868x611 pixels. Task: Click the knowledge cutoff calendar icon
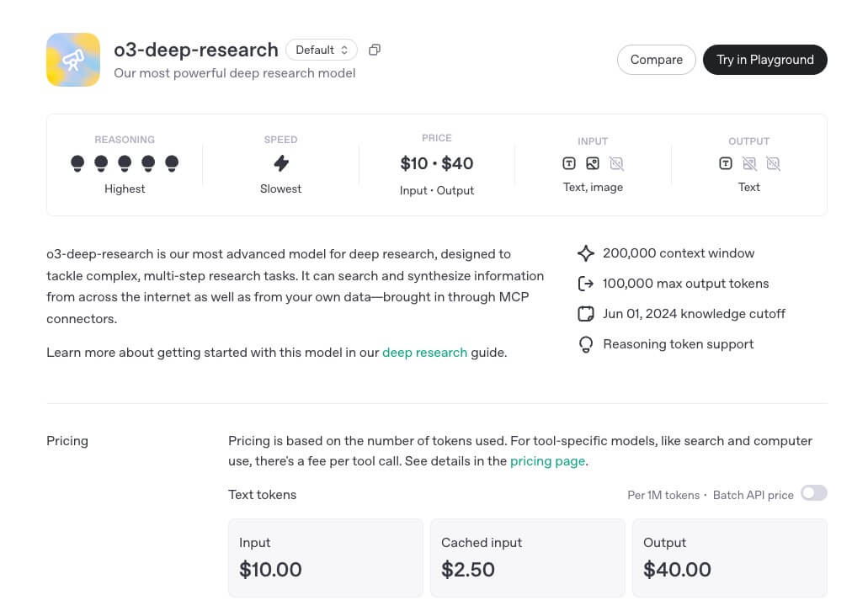586,314
